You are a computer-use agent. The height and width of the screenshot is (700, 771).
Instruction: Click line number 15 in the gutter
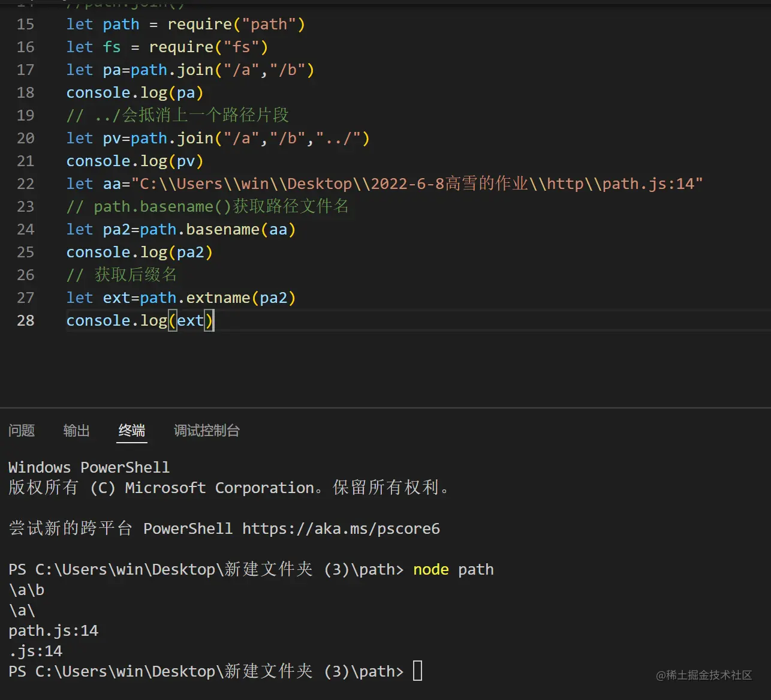tap(25, 24)
